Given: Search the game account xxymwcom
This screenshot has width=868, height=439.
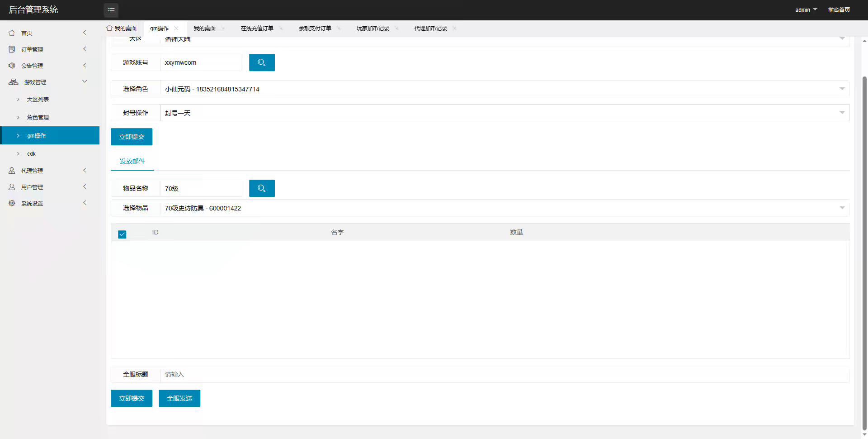Looking at the screenshot, I should pos(262,62).
